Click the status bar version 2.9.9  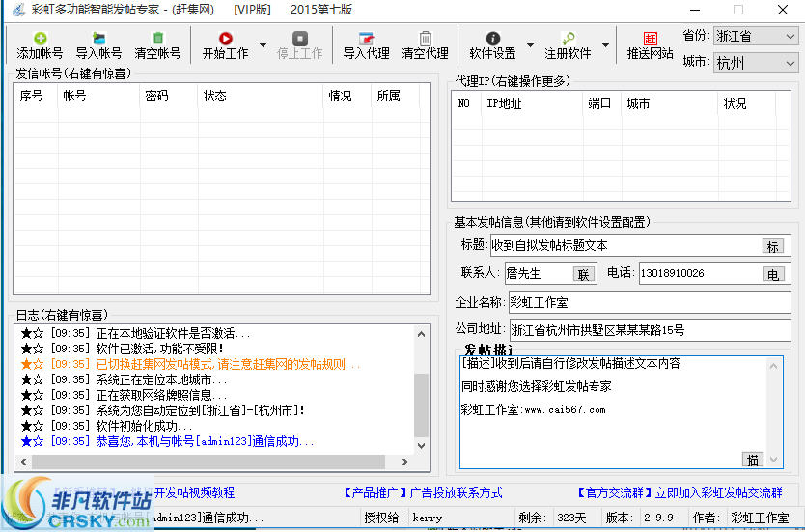click(x=657, y=518)
